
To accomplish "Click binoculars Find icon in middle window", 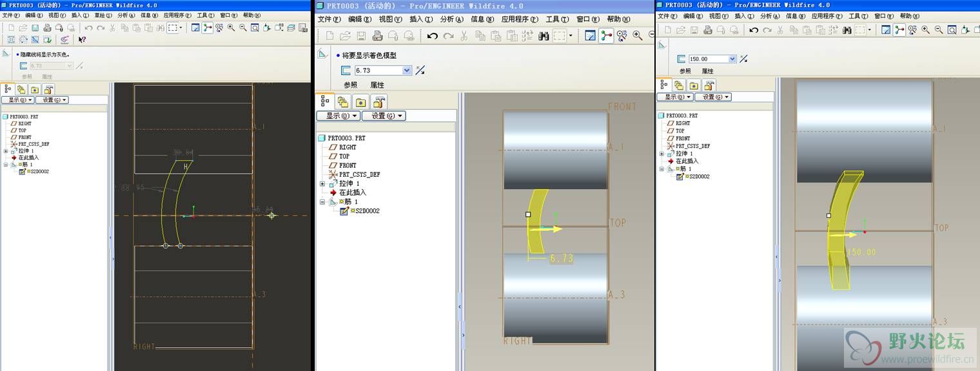I will pyautogui.click(x=544, y=36).
